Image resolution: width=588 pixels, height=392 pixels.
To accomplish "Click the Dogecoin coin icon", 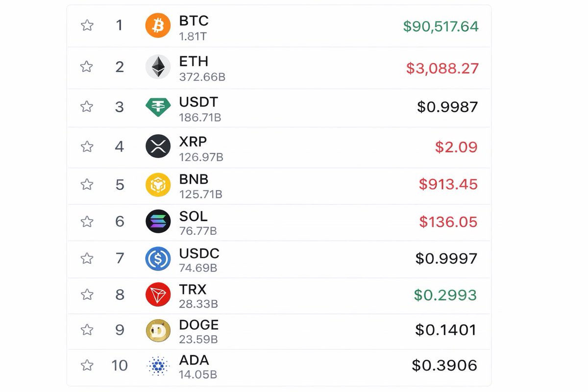I will (158, 330).
